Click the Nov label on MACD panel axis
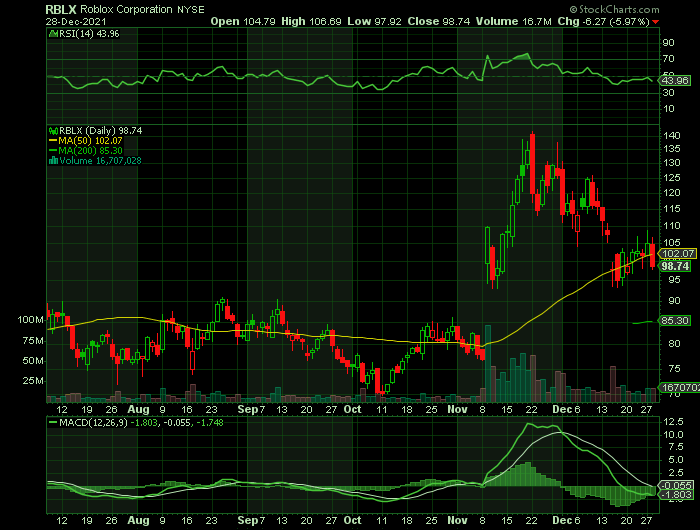The image size is (700, 530). pos(457,521)
